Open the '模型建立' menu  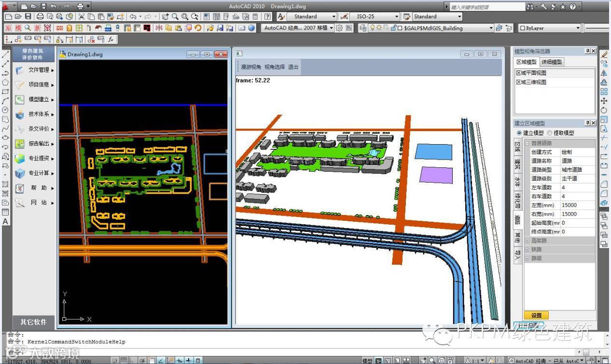click(x=34, y=99)
